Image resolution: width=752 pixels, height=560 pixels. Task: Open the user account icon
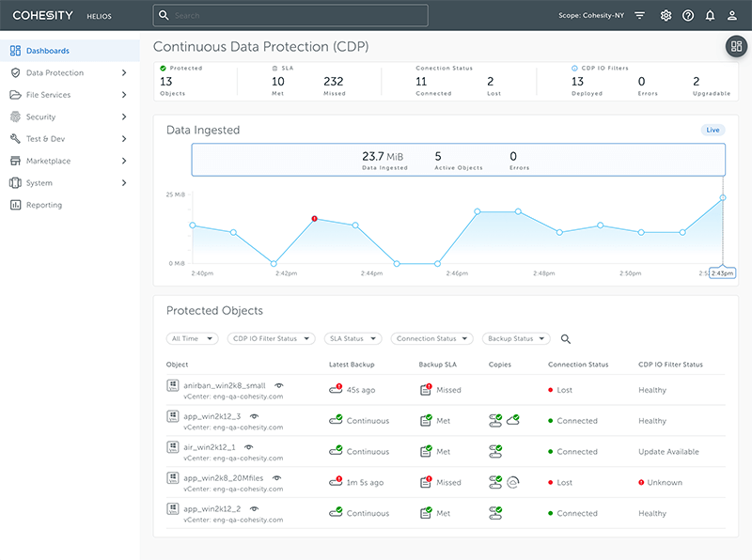click(x=732, y=16)
